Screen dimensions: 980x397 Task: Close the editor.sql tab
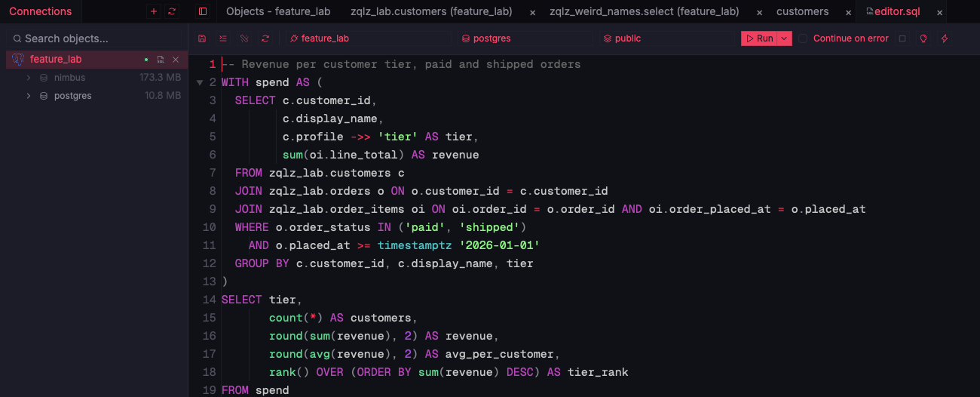coord(939,12)
